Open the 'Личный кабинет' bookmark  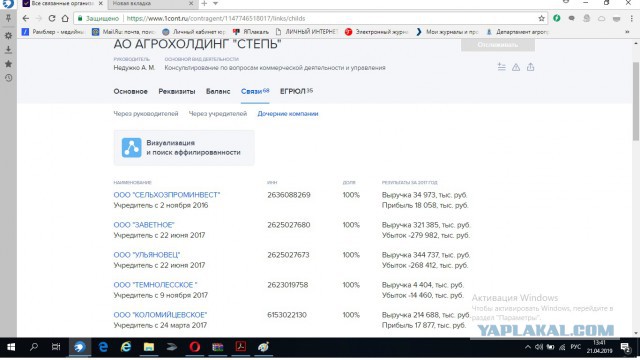click(194, 31)
